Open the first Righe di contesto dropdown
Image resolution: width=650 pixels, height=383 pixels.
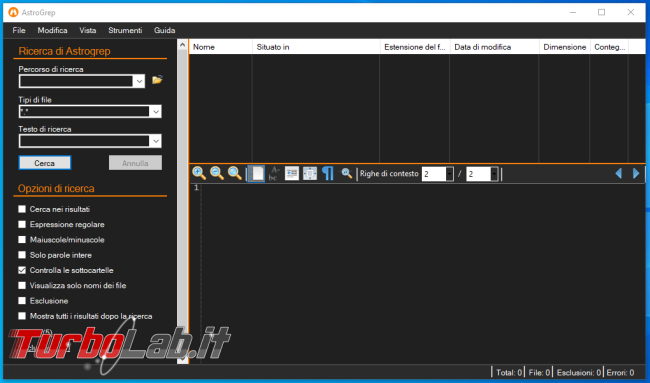449,174
